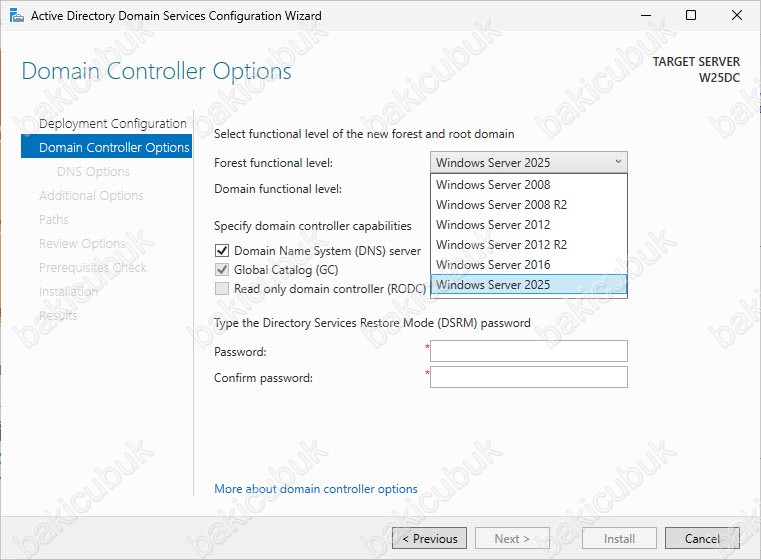This screenshot has width=761, height=560.
Task: Click the Next button
Action: pos(512,538)
